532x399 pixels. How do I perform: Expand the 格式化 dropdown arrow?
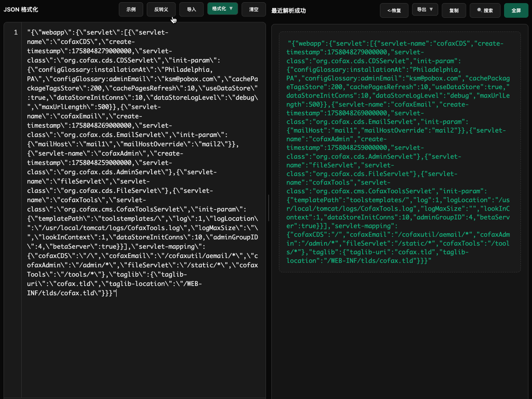click(x=231, y=8)
